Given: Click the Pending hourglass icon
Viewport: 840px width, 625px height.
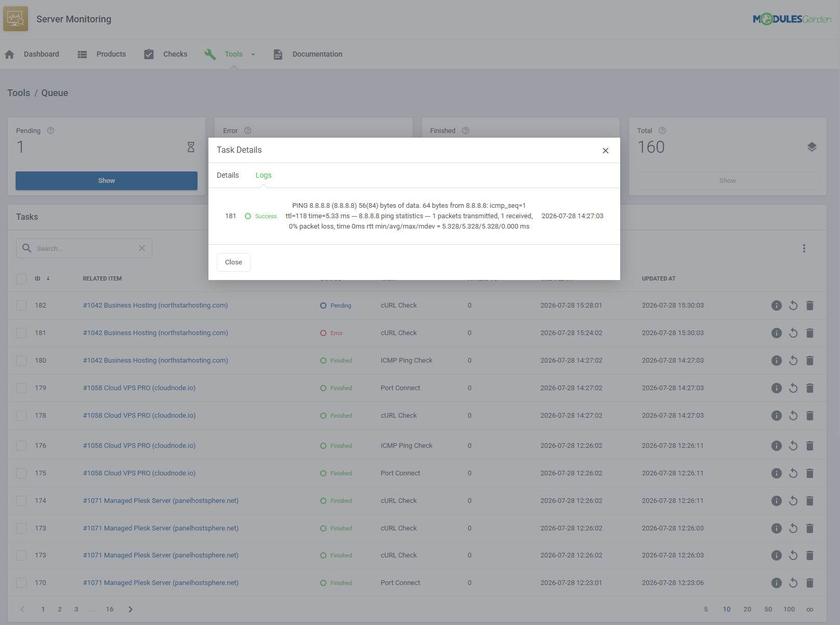Looking at the screenshot, I should 191,147.
